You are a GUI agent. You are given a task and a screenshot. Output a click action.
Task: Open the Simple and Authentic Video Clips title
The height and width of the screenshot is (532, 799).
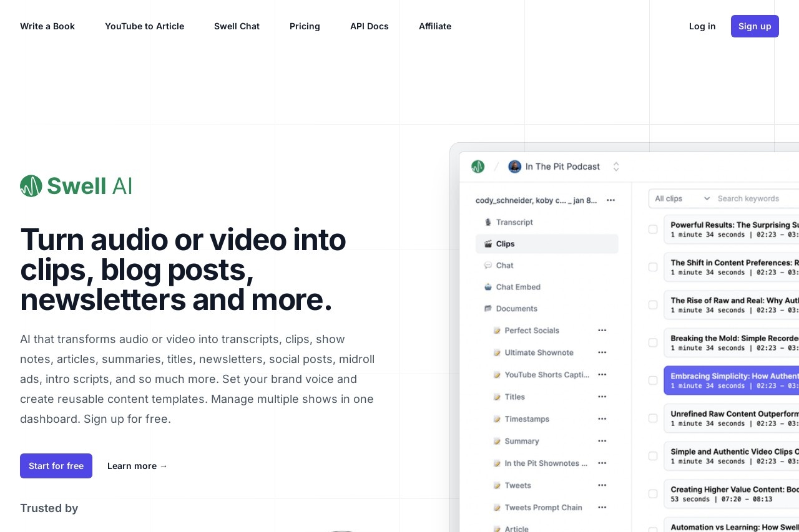point(735,452)
